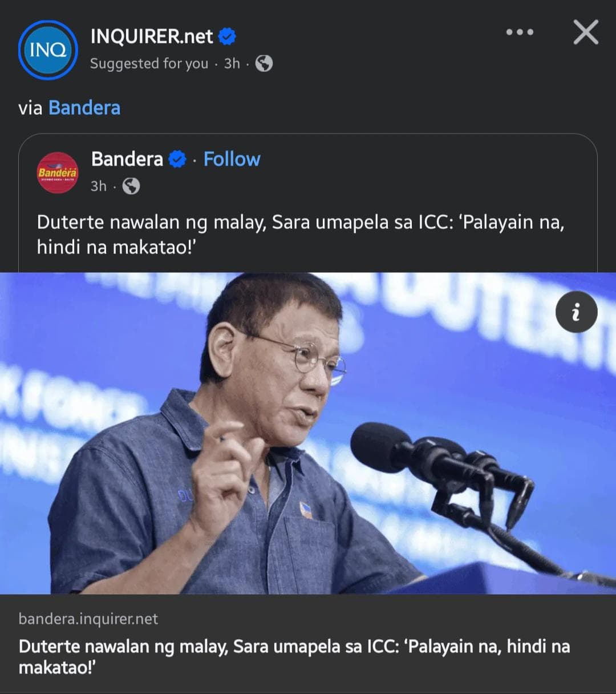Click the globe icon under Bandera

pos(131,186)
